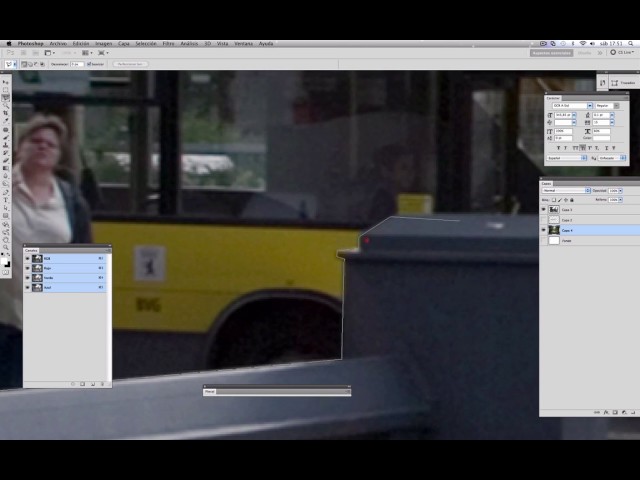Image resolution: width=640 pixels, height=480 pixels.
Task: Open blending mode Normal dropdown
Action: (x=566, y=191)
